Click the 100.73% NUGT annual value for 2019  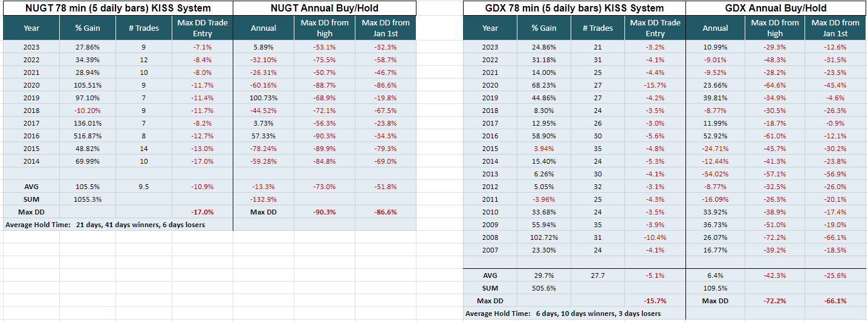point(264,98)
